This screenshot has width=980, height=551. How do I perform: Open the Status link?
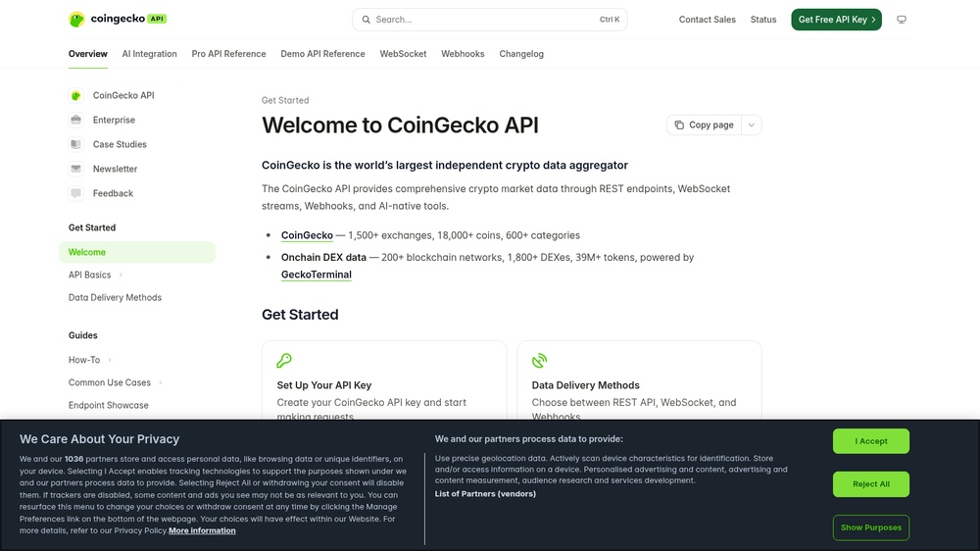(763, 20)
